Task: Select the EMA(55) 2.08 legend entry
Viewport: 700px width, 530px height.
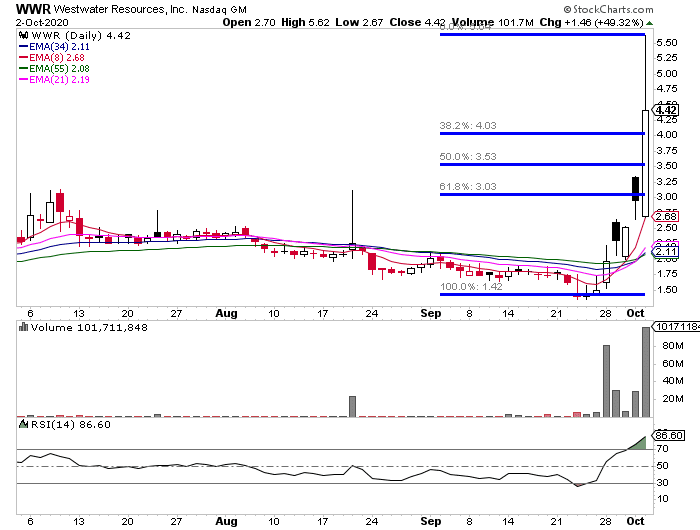Action: click(x=54, y=69)
